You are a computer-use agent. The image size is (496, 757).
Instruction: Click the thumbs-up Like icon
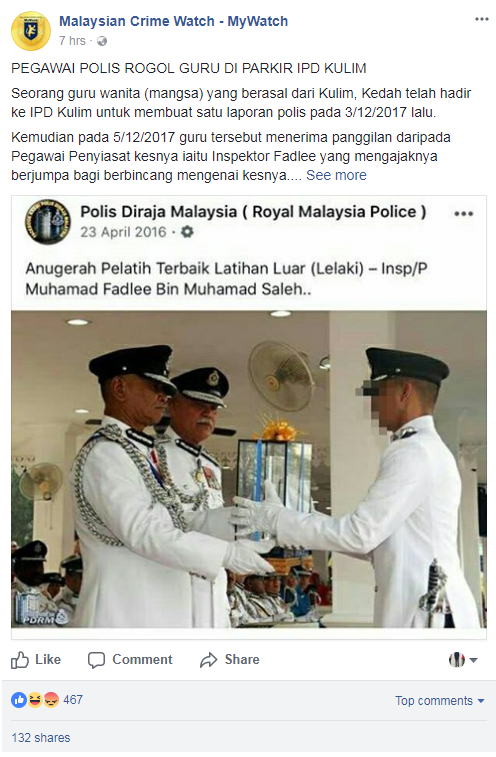(20, 660)
